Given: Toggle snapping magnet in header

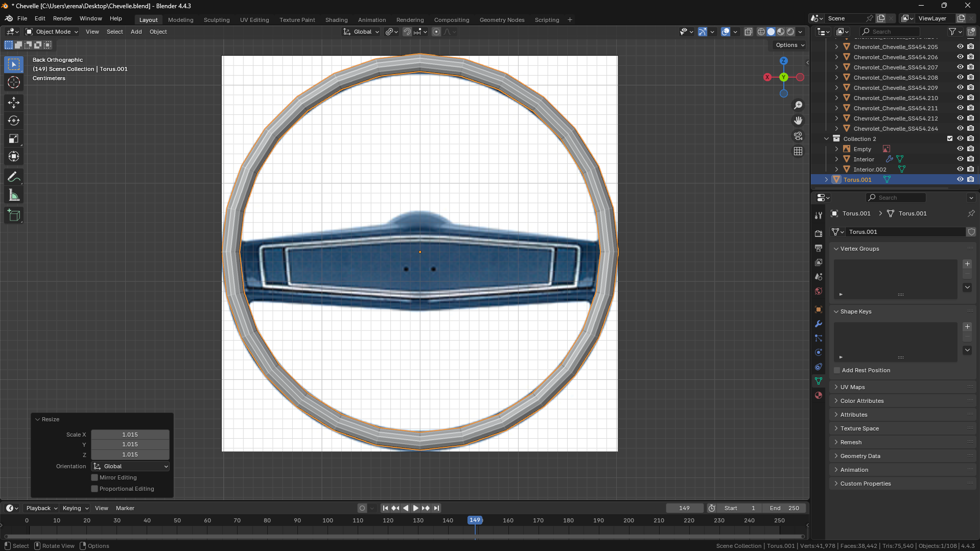Looking at the screenshot, I should (407, 32).
